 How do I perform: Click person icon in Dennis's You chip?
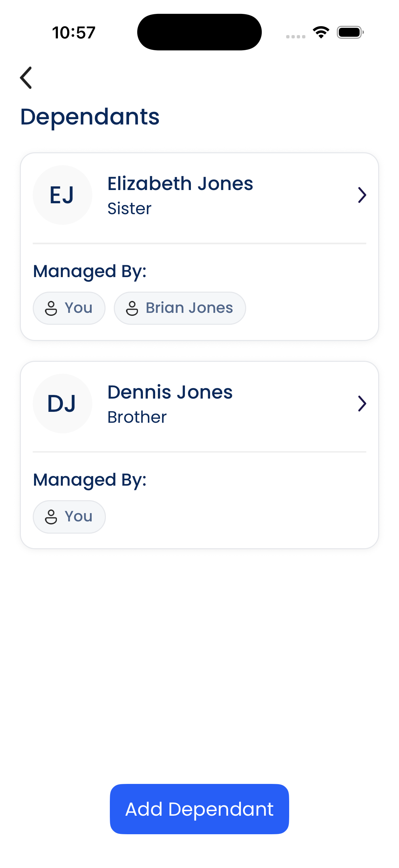point(51,517)
